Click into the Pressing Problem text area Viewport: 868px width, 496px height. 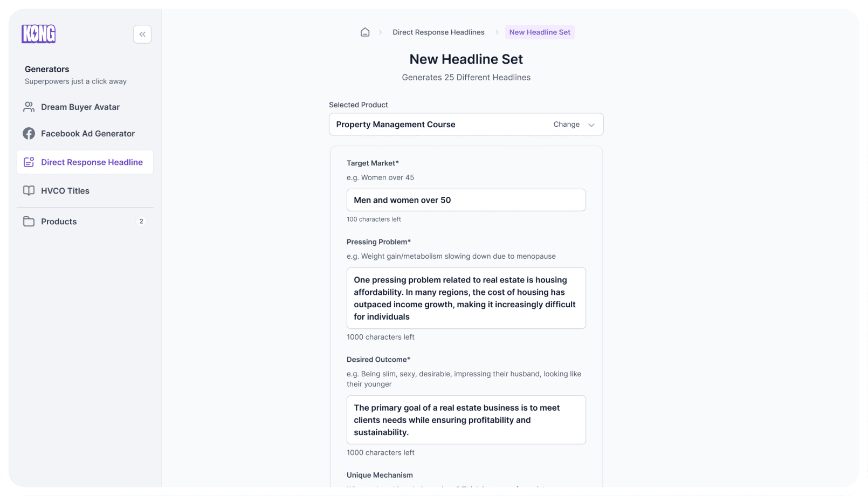(x=466, y=298)
